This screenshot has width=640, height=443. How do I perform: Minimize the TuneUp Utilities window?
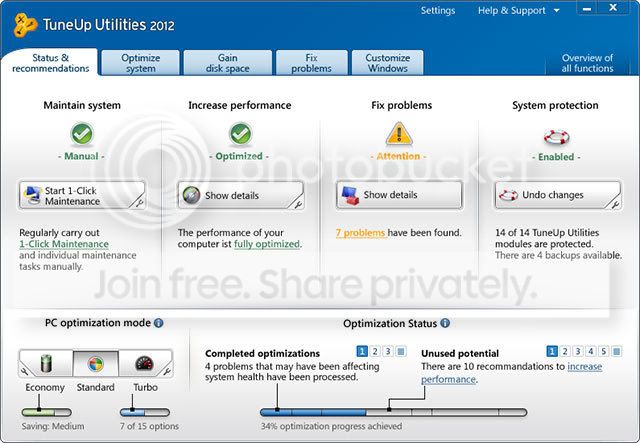click(x=587, y=9)
